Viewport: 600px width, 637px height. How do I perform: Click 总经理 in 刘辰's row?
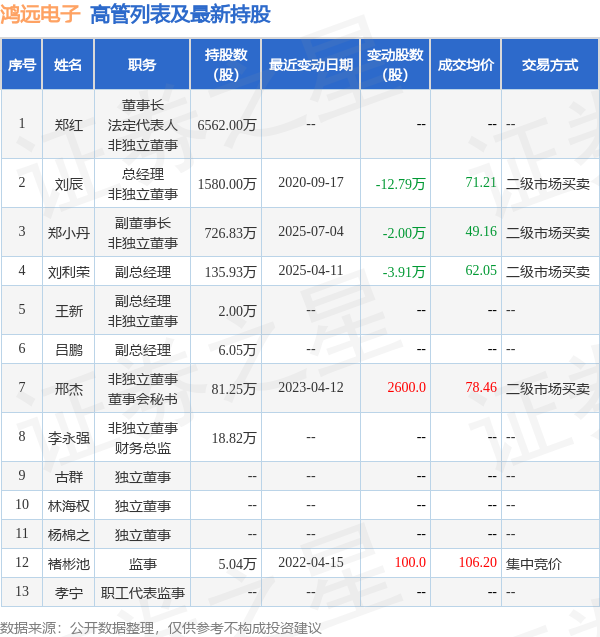pyautogui.click(x=143, y=174)
